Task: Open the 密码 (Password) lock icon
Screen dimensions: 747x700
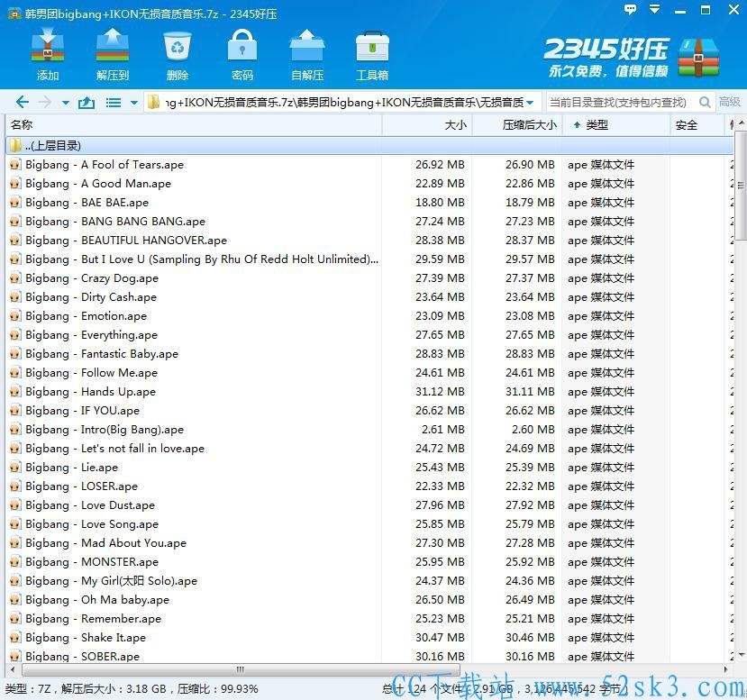Action: click(242, 46)
